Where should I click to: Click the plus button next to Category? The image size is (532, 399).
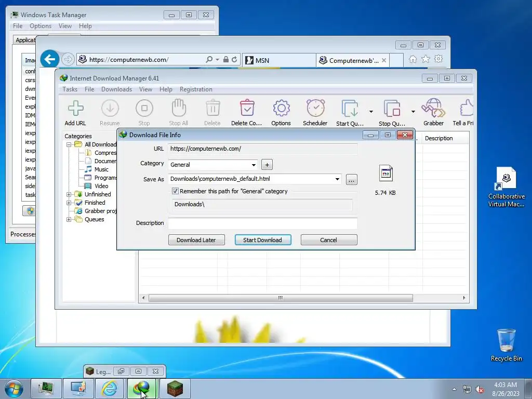click(x=267, y=165)
